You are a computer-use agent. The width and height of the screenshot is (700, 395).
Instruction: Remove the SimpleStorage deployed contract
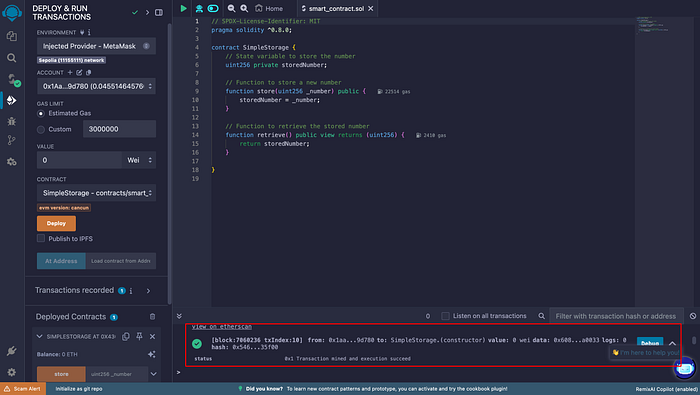click(153, 336)
